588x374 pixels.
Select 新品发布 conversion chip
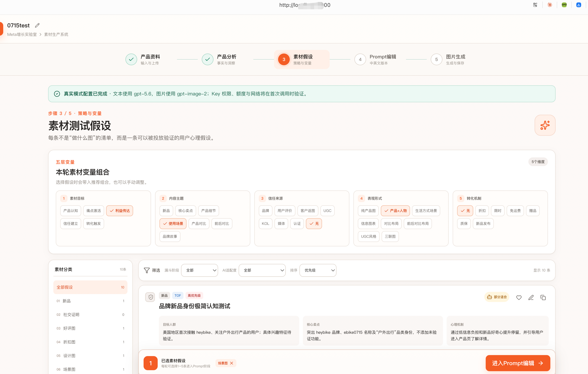[x=483, y=224]
